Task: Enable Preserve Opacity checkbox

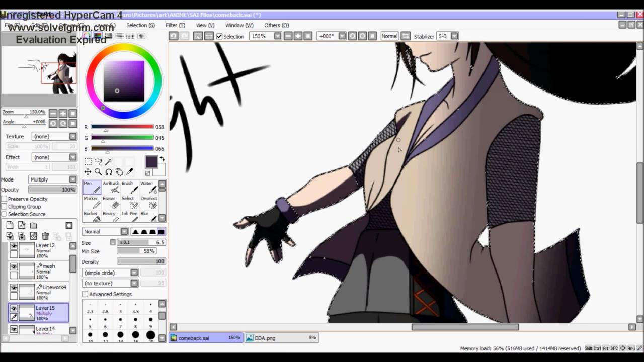Action: 4,199
